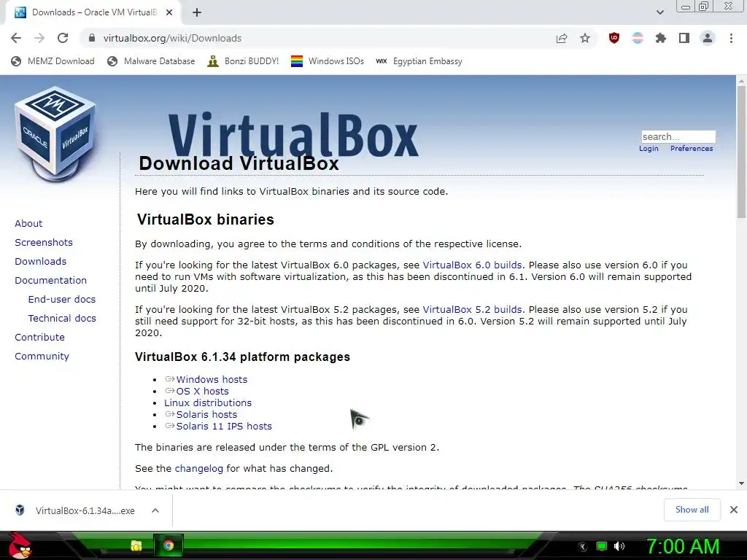Screen dimensions: 747x560
Task: Open Documentation in the sidebar
Action: point(50,280)
